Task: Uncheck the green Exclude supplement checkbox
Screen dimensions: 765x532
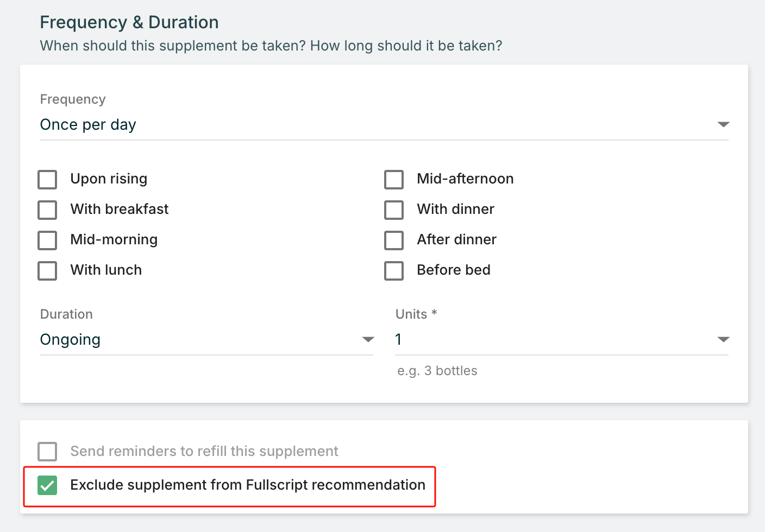Action: pos(47,485)
